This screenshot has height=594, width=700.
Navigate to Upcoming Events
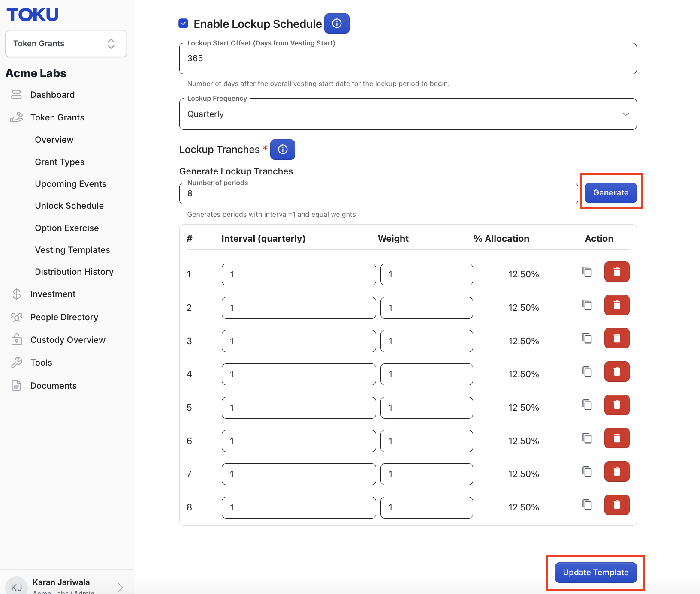[71, 184]
